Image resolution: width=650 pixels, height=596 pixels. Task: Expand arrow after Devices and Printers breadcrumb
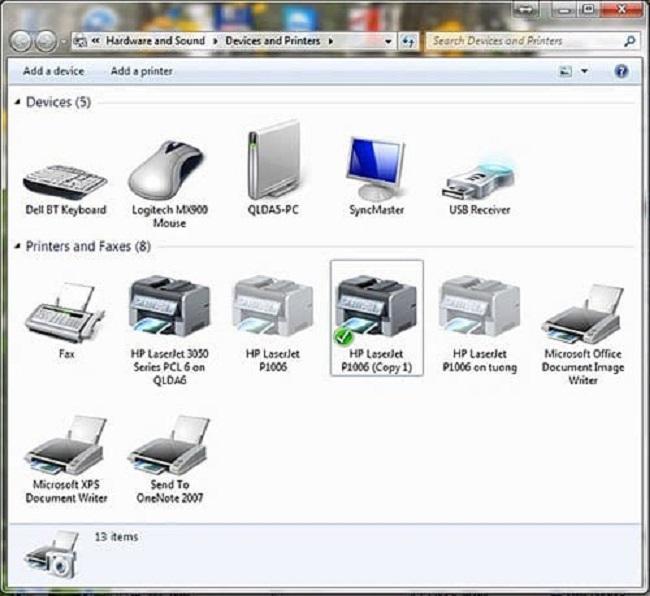(331, 41)
